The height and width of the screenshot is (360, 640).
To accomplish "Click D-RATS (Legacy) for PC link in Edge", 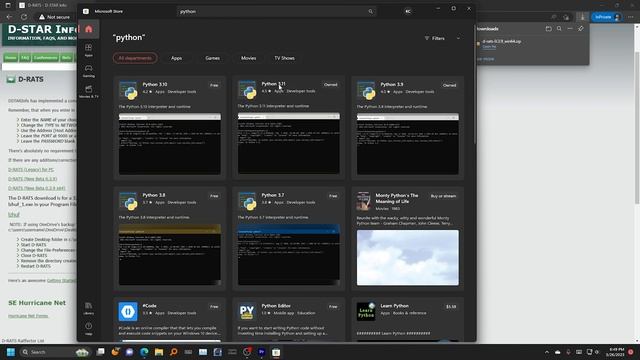I will click(x=31, y=169).
